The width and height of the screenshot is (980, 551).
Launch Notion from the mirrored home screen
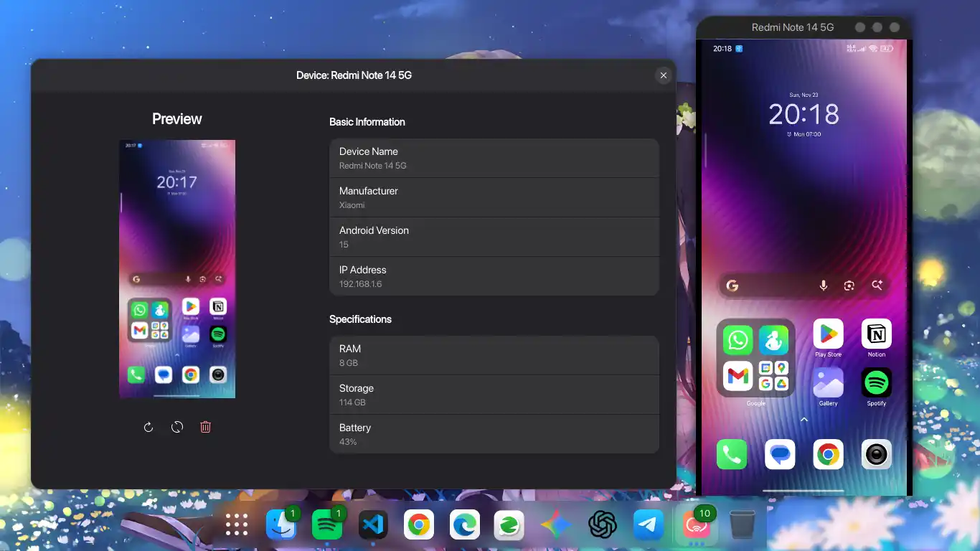[876, 334]
